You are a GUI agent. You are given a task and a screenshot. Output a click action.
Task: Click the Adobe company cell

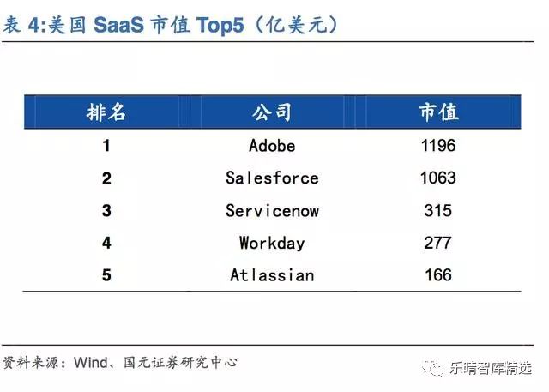coord(272,146)
